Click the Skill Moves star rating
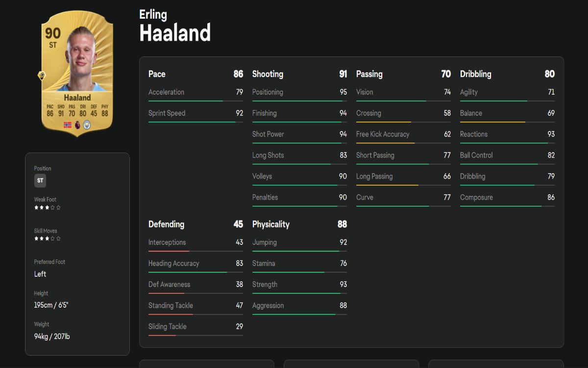 point(47,238)
